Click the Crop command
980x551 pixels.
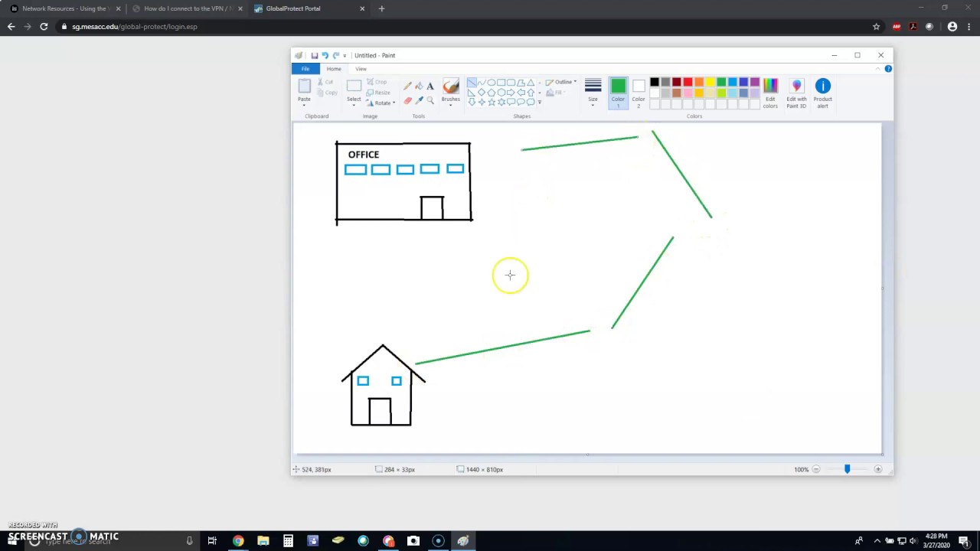point(377,82)
